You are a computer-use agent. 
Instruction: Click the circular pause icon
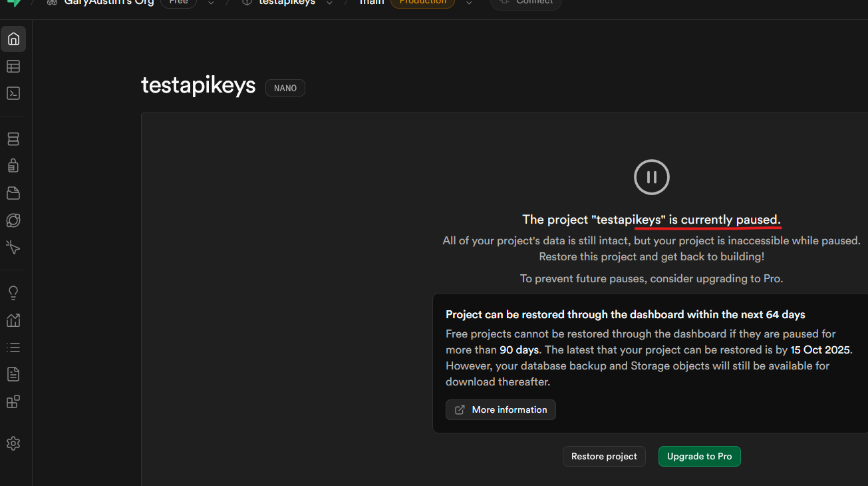click(652, 177)
